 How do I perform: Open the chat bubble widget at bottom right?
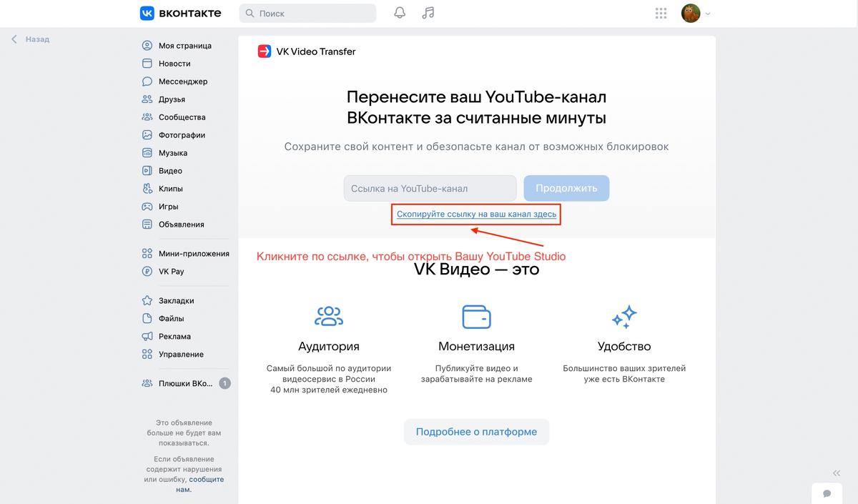click(827, 493)
